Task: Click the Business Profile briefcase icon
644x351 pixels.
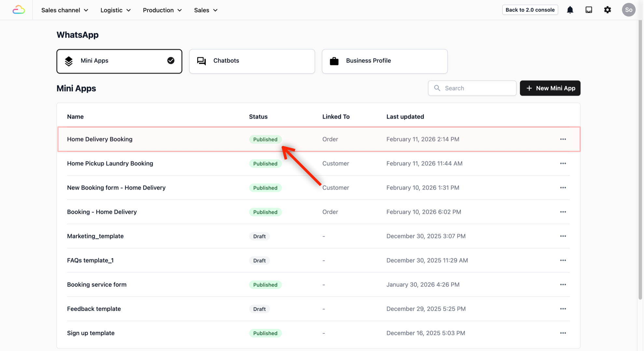Action: click(334, 61)
